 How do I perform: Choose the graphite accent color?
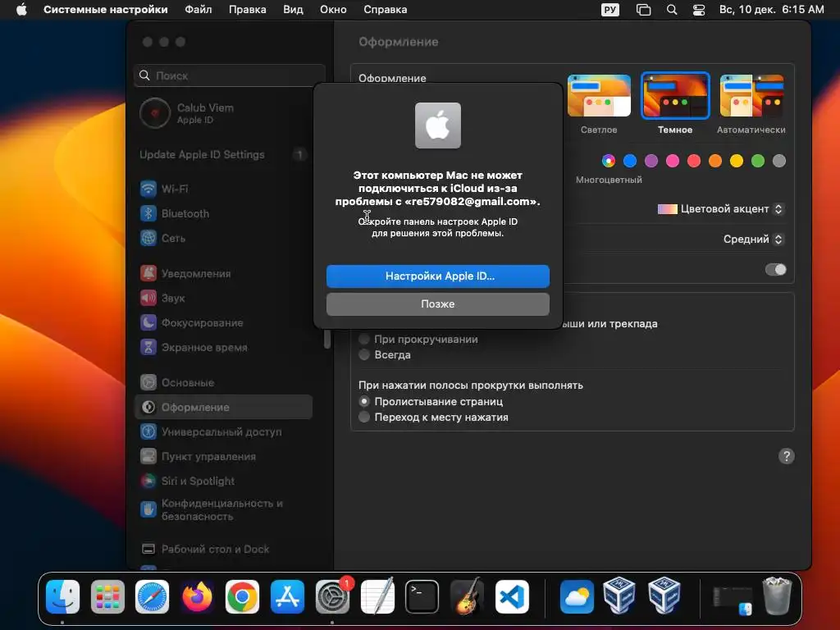tap(779, 161)
